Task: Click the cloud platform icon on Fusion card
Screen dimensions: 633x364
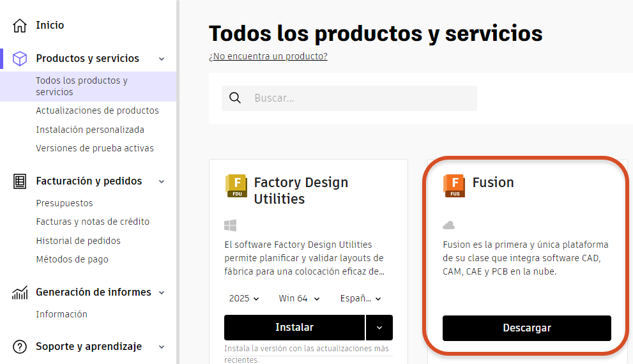Action: point(448,225)
